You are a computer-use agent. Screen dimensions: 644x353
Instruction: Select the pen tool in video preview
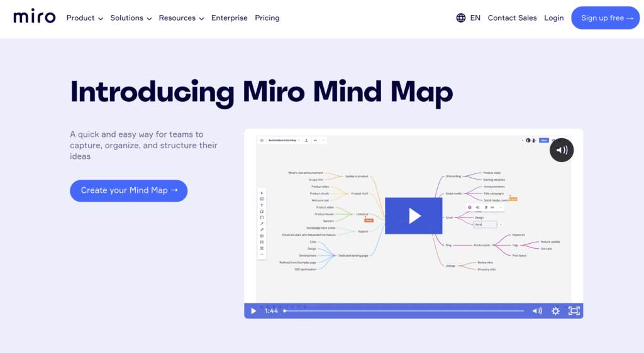[262, 230]
